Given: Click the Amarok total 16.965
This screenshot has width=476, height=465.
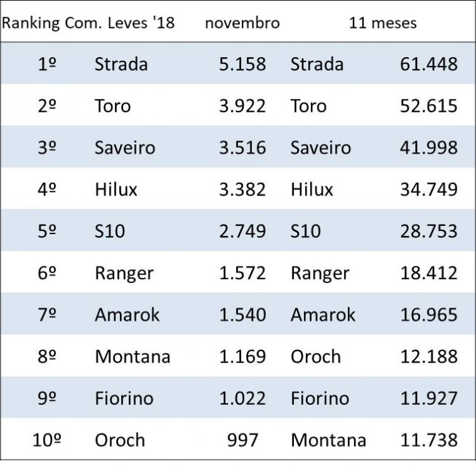Looking at the screenshot, I should pyautogui.click(x=428, y=315).
